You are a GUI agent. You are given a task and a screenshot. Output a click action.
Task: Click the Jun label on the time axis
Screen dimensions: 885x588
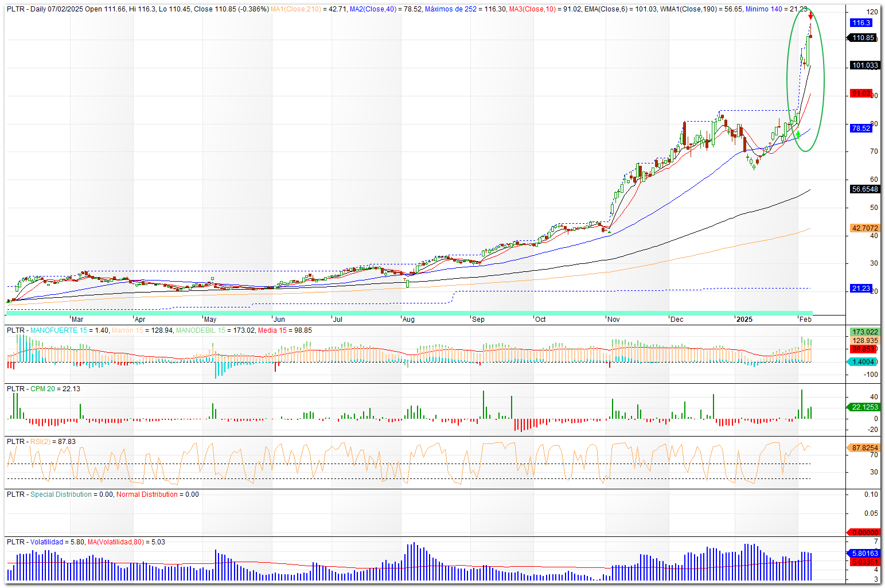[279, 320]
